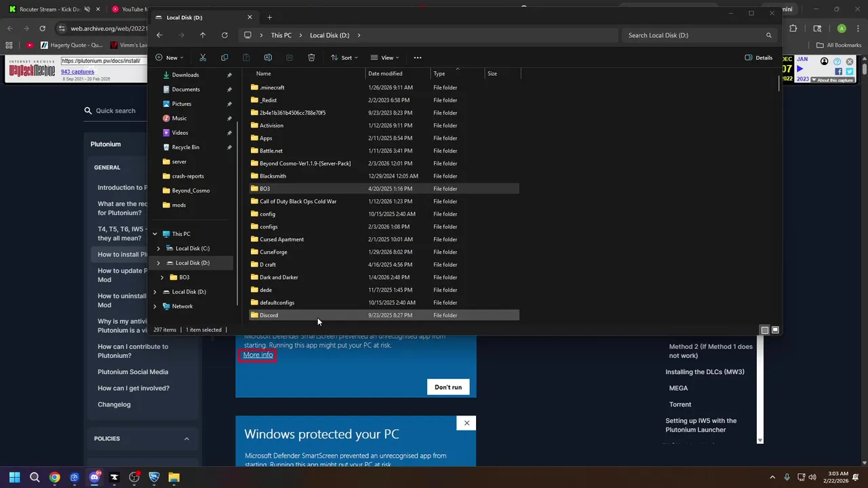Click This PC in the breadcrumb
The image size is (868, 488).
[x=281, y=35]
